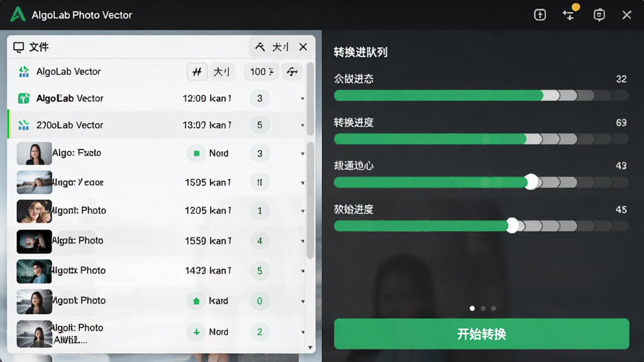Click the slider handle valued 45
644x362 pixels.
[x=512, y=226]
